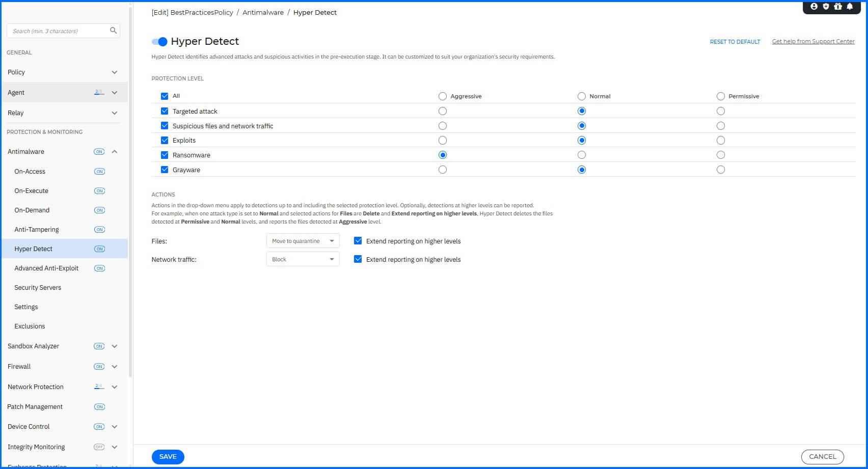Select Anti-Tampering in the sidebar
The height and width of the screenshot is (469, 868).
(37, 229)
